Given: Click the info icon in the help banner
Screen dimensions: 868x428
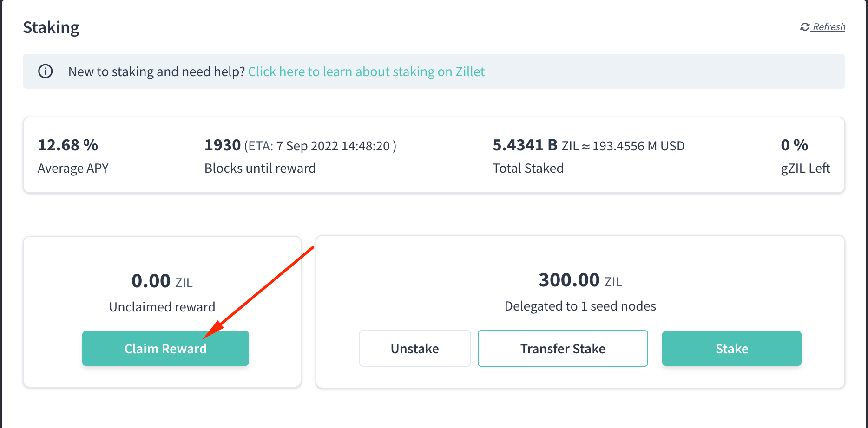Looking at the screenshot, I should click(x=45, y=71).
